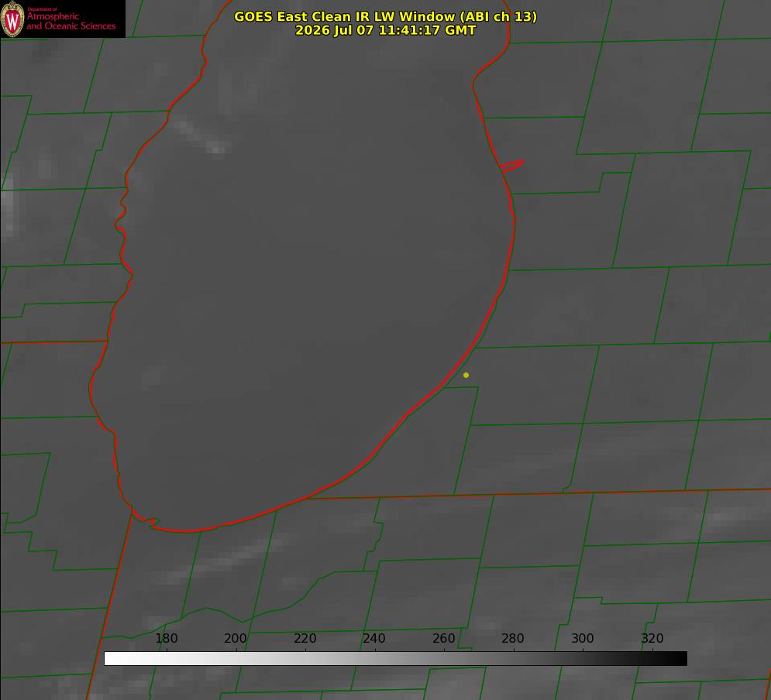Click the bright cloud patch at left edge

click(x=7, y=209)
